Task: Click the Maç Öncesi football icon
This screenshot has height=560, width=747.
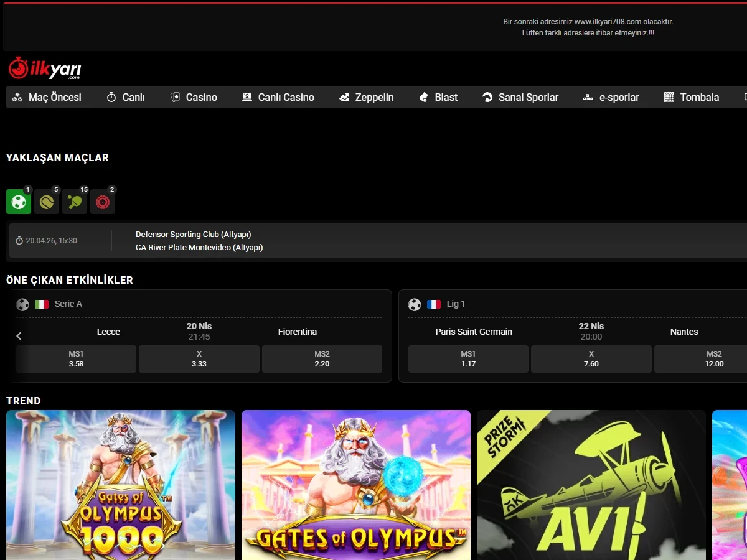Action: [x=17, y=97]
